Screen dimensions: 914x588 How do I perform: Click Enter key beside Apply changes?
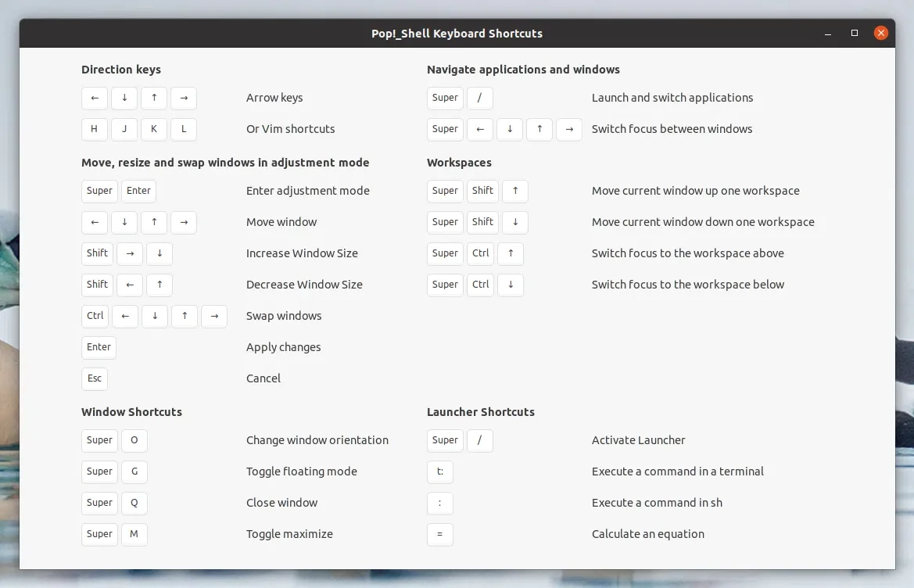click(x=99, y=347)
